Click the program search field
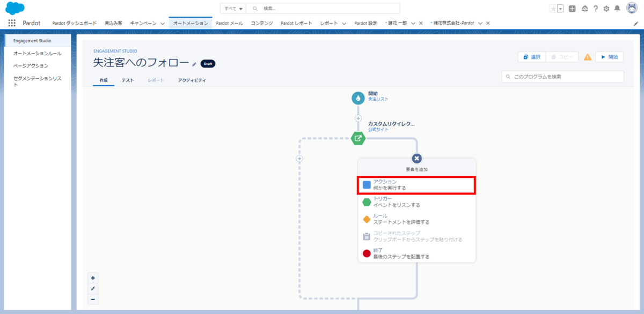 pos(563,77)
